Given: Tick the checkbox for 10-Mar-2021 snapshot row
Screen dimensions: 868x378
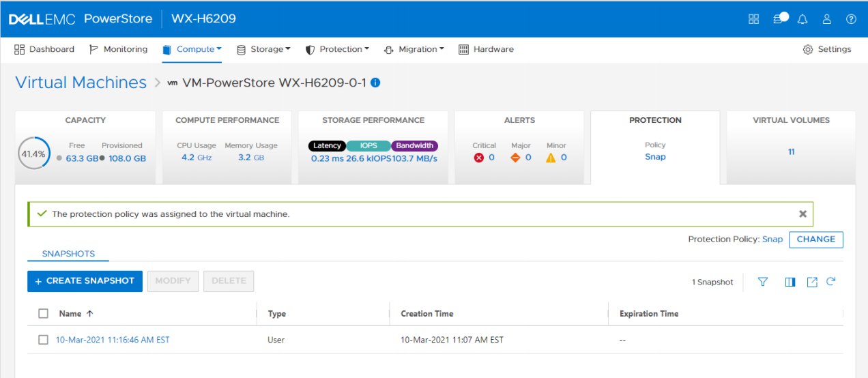Looking at the screenshot, I should coord(44,340).
